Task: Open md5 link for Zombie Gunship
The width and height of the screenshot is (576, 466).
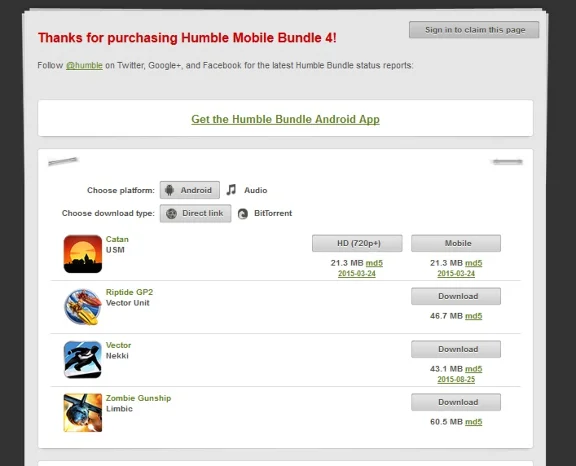Action: coord(474,422)
